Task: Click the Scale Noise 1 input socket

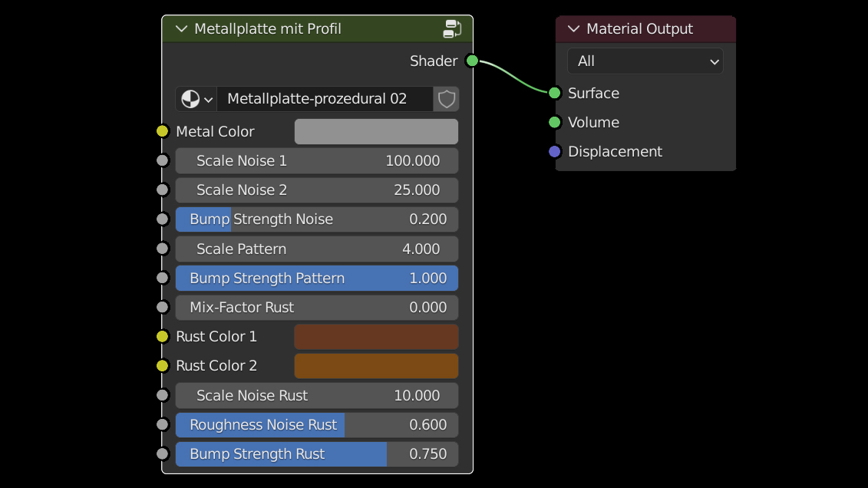Action: pyautogui.click(x=162, y=160)
